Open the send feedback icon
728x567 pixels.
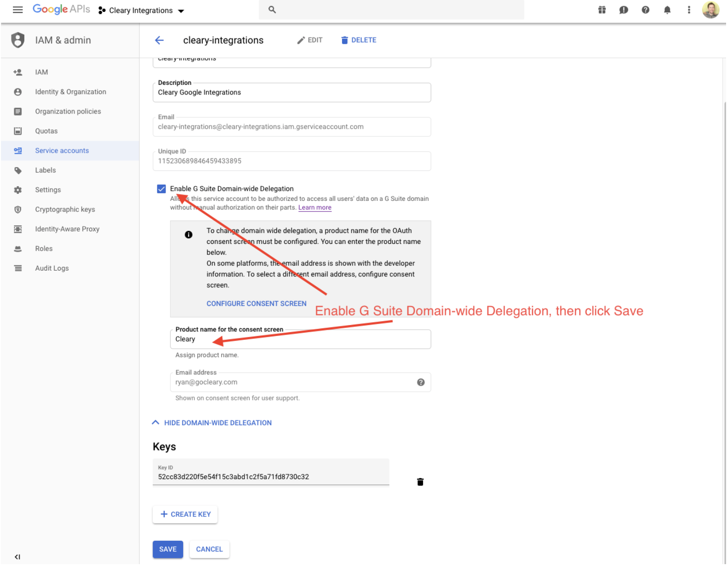[624, 10]
